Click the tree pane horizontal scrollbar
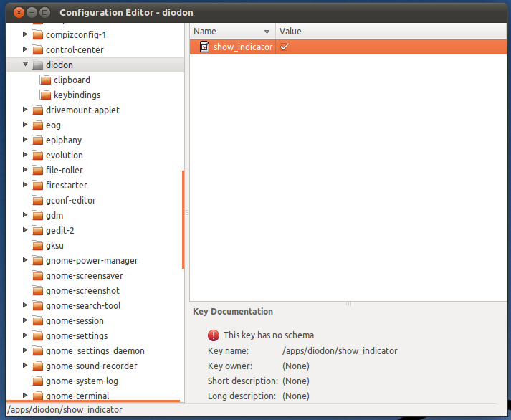Image resolution: width=511 pixels, height=420 pixels. [93, 401]
